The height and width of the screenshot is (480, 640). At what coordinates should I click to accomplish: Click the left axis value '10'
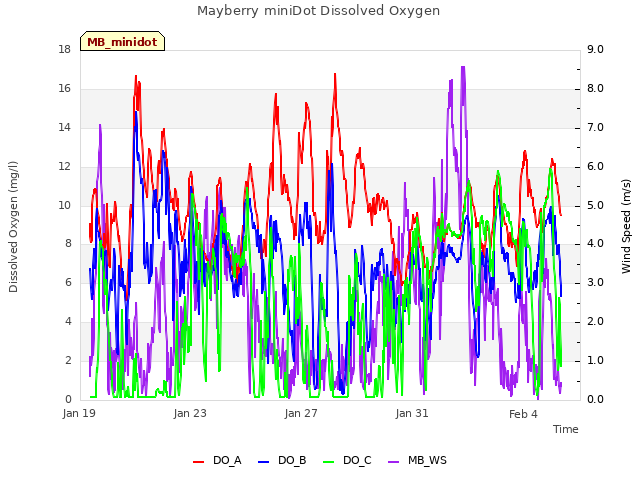tap(65, 205)
